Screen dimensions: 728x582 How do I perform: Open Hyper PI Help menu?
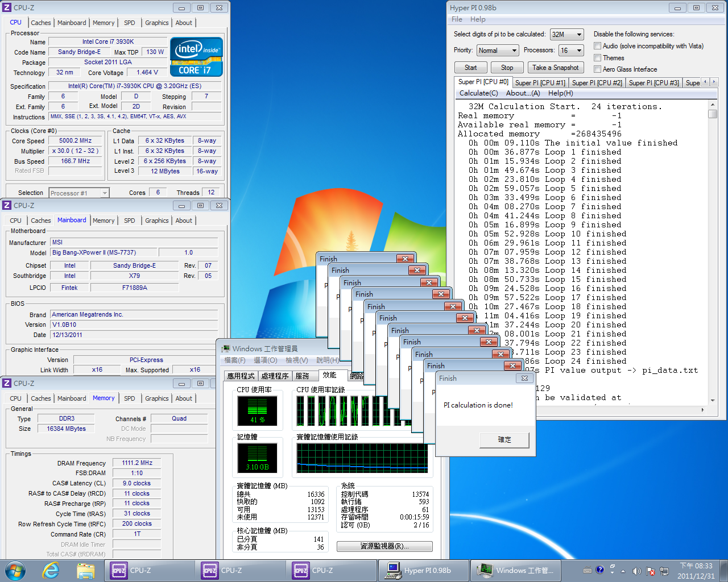478,19
